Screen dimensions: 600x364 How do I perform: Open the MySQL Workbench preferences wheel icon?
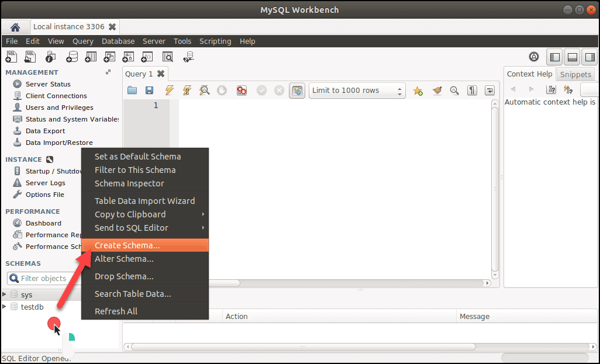pyautogui.click(x=534, y=57)
